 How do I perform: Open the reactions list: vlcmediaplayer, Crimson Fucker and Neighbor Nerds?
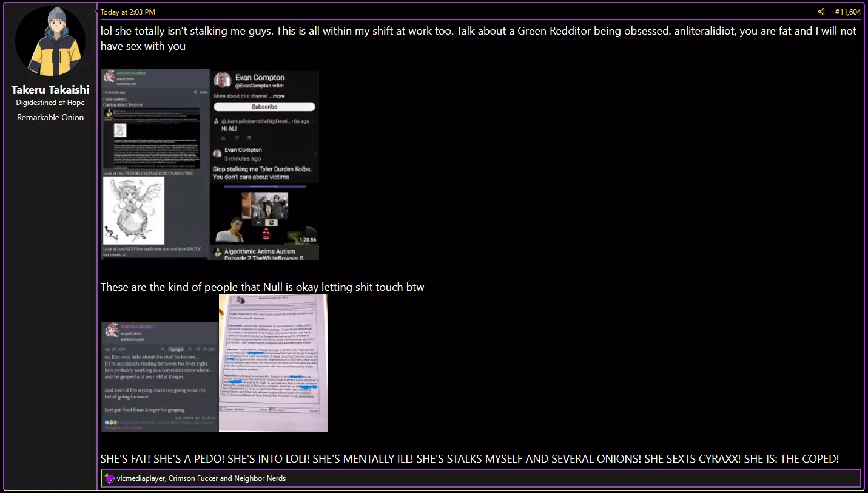201,478
